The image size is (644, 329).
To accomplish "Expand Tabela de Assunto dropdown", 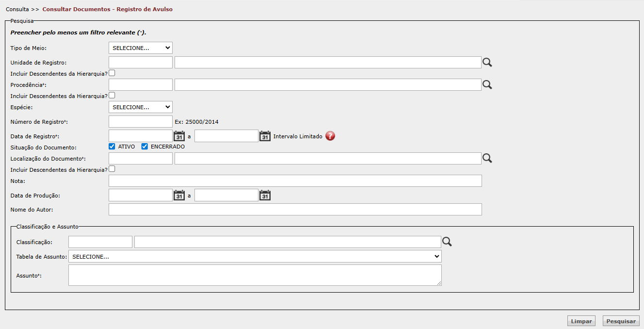I will point(255,256).
